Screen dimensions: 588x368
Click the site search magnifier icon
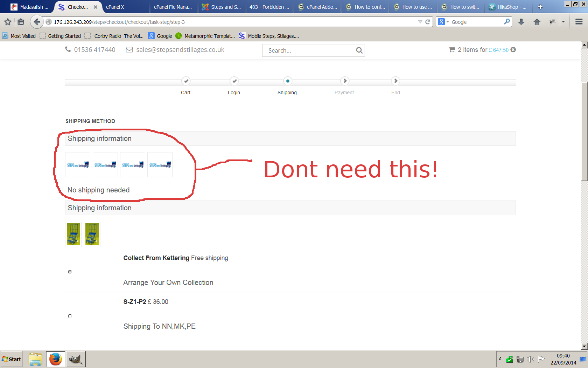[359, 50]
